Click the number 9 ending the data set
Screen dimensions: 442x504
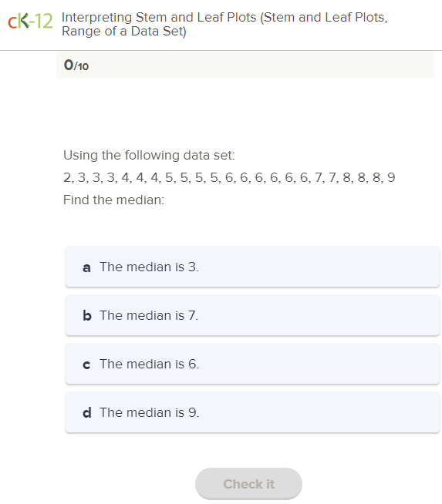tap(391, 177)
